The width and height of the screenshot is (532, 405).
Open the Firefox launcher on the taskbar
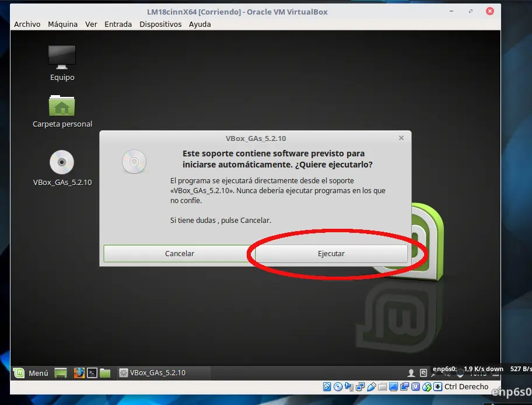(x=78, y=373)
